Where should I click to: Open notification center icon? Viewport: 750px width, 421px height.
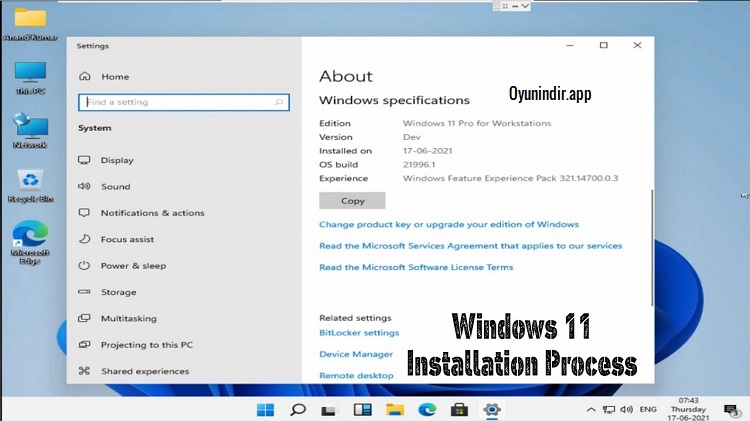click(x=732, y=410)
